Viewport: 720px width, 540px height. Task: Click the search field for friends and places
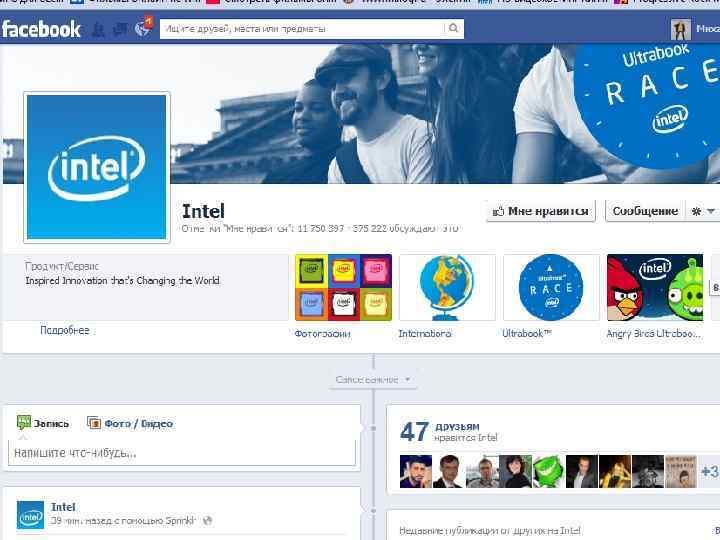pyautogui.click(x=303, y=29)
